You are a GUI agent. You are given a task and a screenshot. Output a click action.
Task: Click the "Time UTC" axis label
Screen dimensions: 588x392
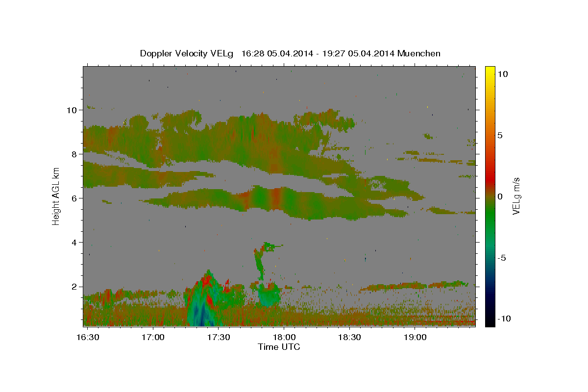click(279, 347)
